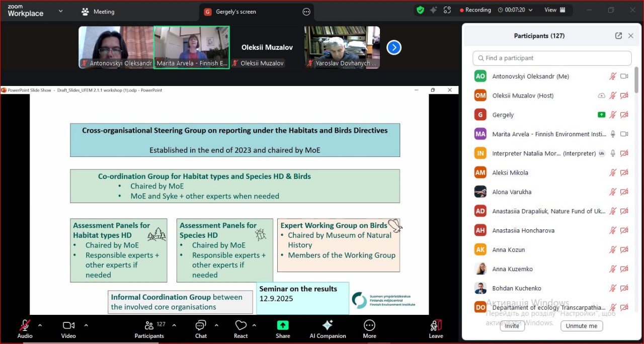The height and width of the screenshot is (344, 644).
Task: Toggle video icon for Antonovskyi Oleksandr (Me)
Action: click(624, 76)
